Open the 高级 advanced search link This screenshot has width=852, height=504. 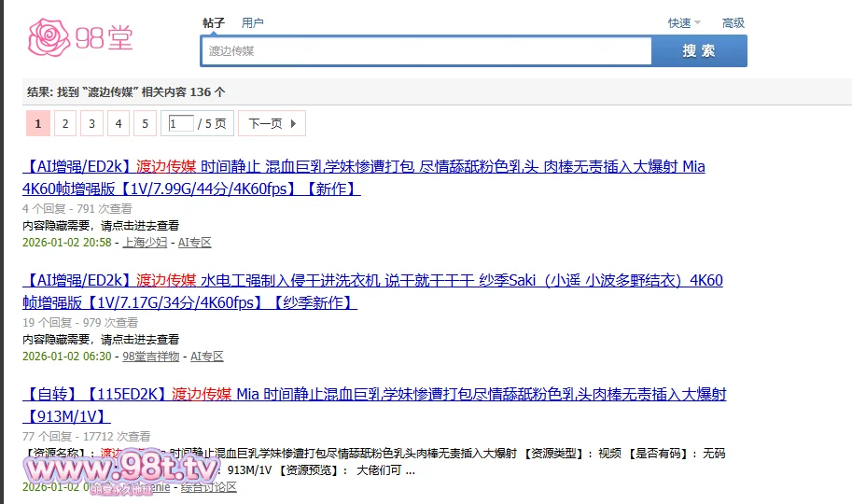tap(733, 23)
